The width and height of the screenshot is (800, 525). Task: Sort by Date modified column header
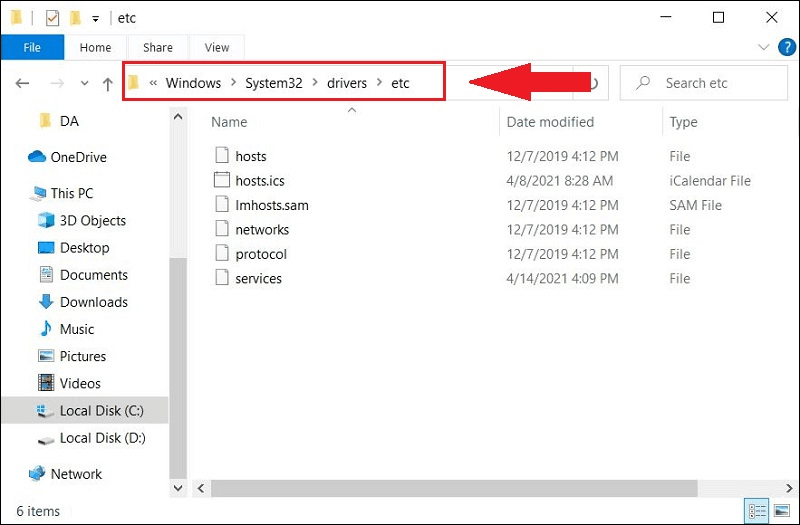(x=550, y=122)
